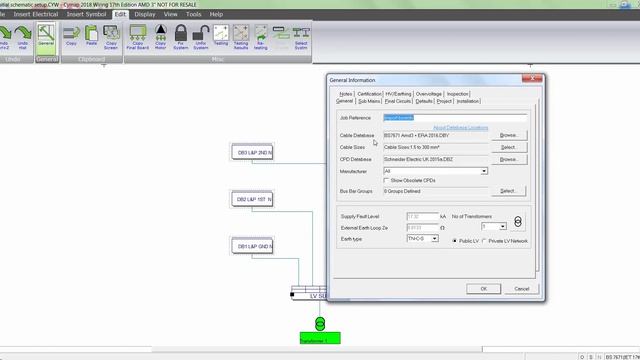
Task: Open the About Database Locations link
Action: [460, 128]
